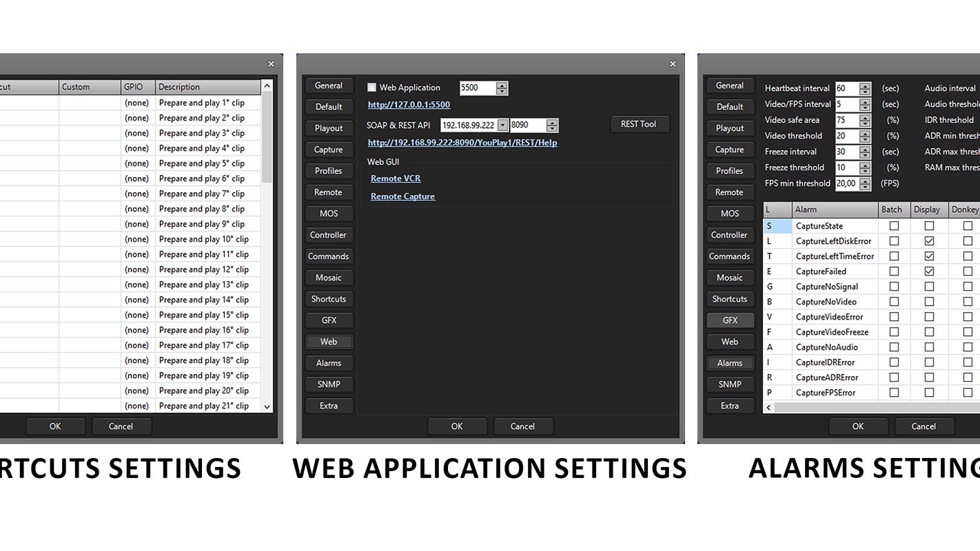Image resolution: width=980 pixels, height=551 pixels.
Task: Select Mosaic tab in Alarms settings dialog
Action: point(729,278)
